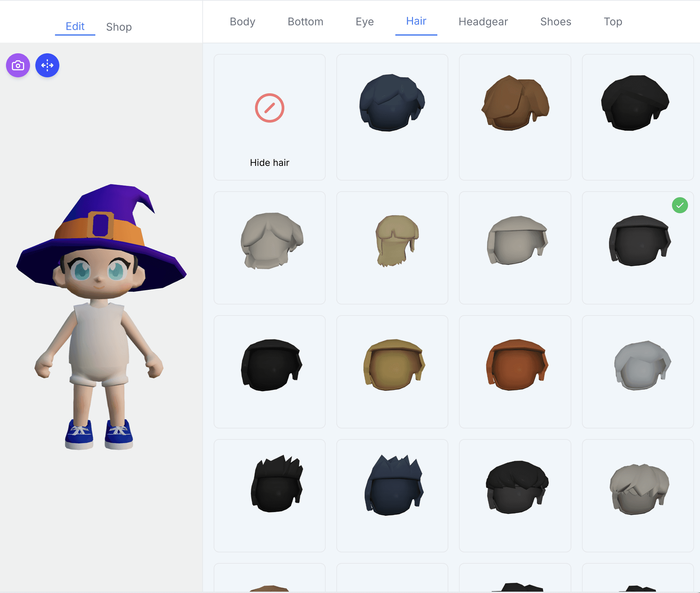700x593 pixels.
Task: Click the red Hide hair circle icon
Action: (269, 108)
